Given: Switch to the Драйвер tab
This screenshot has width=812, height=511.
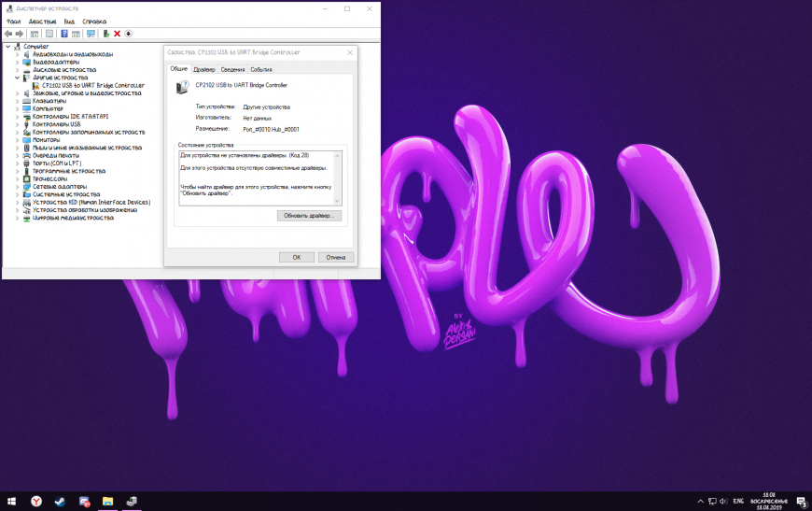Looking at the screenshot, I should click(x=204, y=69).
